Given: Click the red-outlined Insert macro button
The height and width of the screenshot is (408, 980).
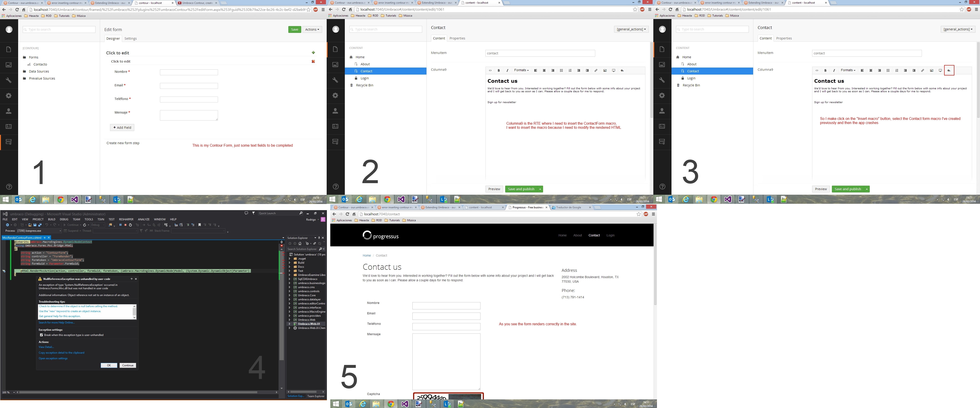Looking at the screenshot, I should coord(949,70).
